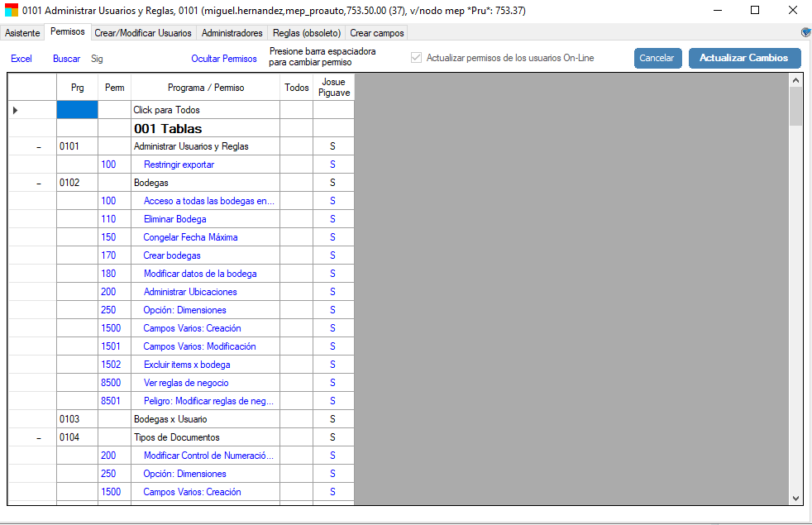
Task: Collapse the 0101 Administrar Usuarios group
Action: (x=39, y=147)
